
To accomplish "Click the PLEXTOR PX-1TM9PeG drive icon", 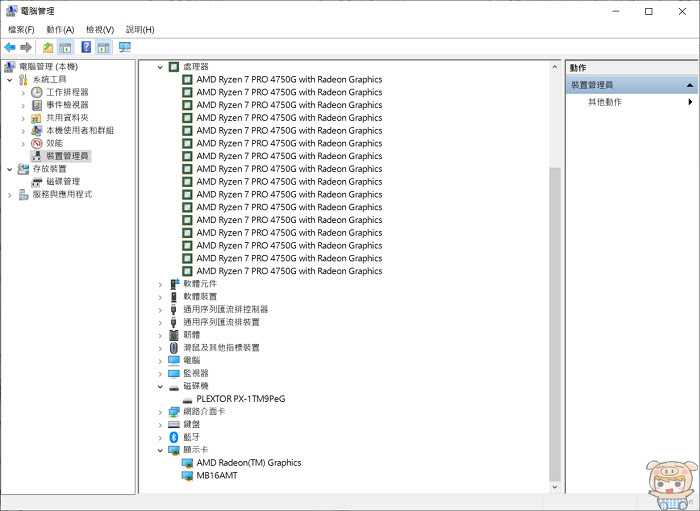I will 188,400.
